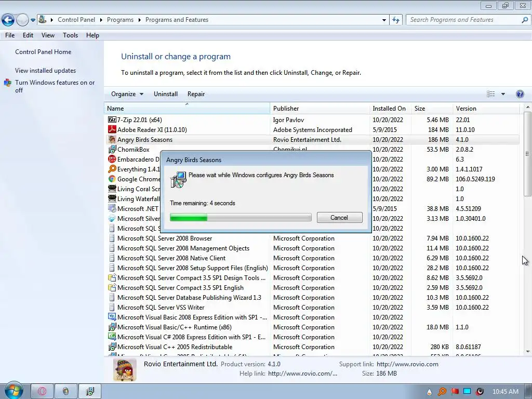Click the configuration progress bar
Screen dimensions: 532x399
pyautogui.click(x=241, y=217)
